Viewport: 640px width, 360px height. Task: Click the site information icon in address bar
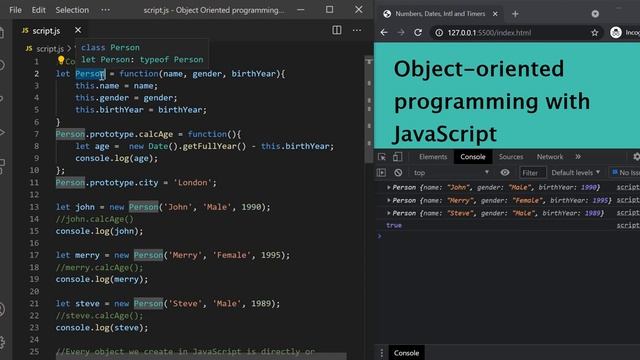pyautogui.click(x=439, y=33)
